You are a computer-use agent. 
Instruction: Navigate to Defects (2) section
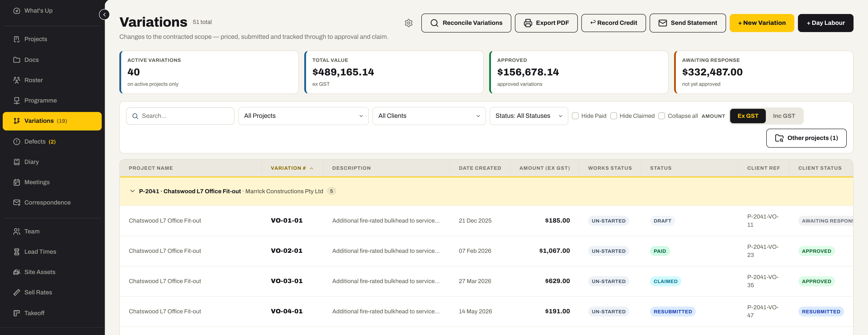coord(52,142)
